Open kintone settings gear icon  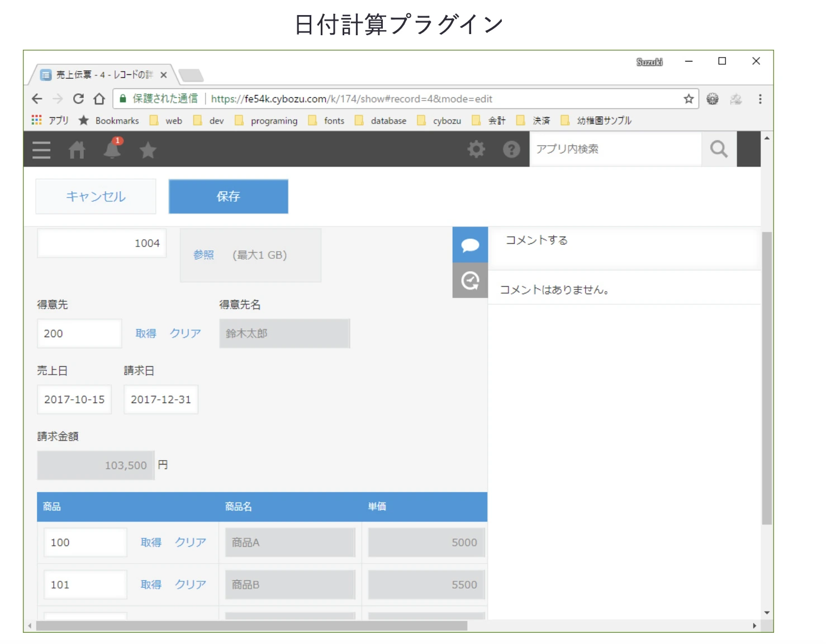click(476, 149)
